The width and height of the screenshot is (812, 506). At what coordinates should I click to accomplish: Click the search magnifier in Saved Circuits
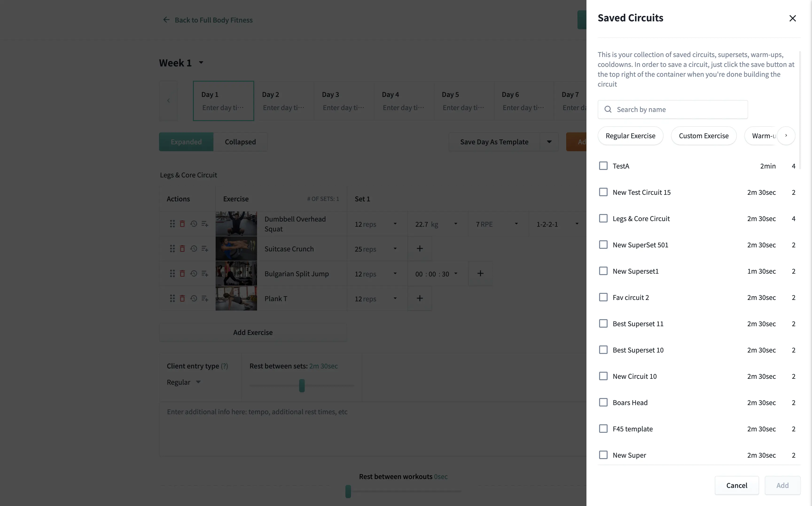click(x=608, y=109)
